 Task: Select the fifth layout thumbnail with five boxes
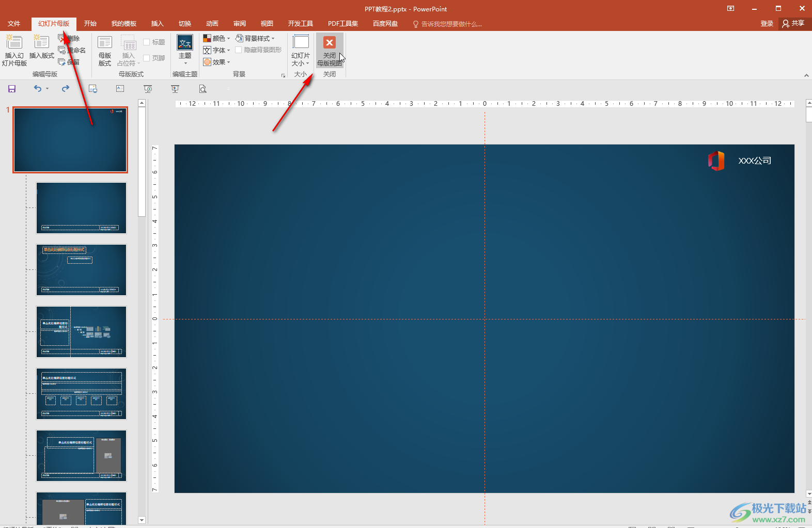[x=81, y=394]
